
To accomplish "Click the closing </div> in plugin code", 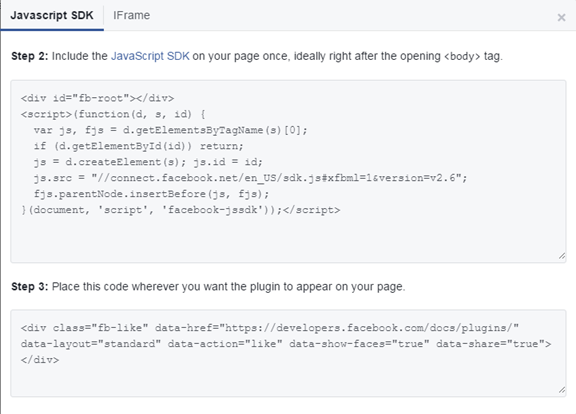I will tap(40, 360).
